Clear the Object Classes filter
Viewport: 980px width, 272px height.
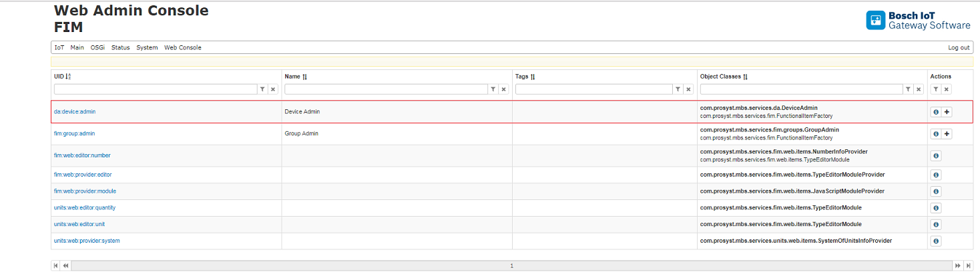[919, 89]
